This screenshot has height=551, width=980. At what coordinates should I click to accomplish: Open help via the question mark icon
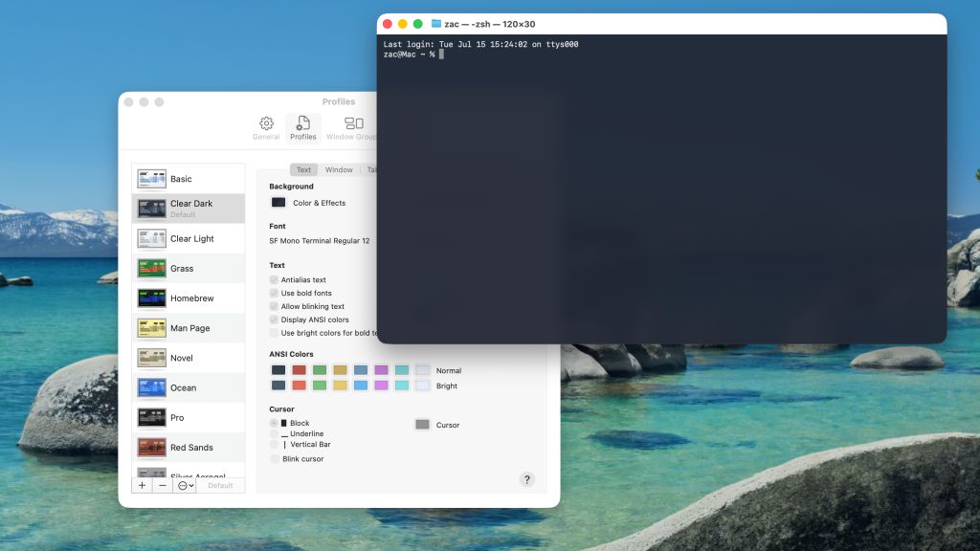coord(526,478)
